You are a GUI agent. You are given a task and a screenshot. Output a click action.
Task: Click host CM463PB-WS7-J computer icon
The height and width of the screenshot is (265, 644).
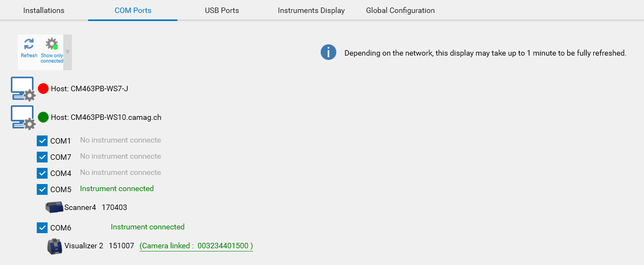(23, 89)
